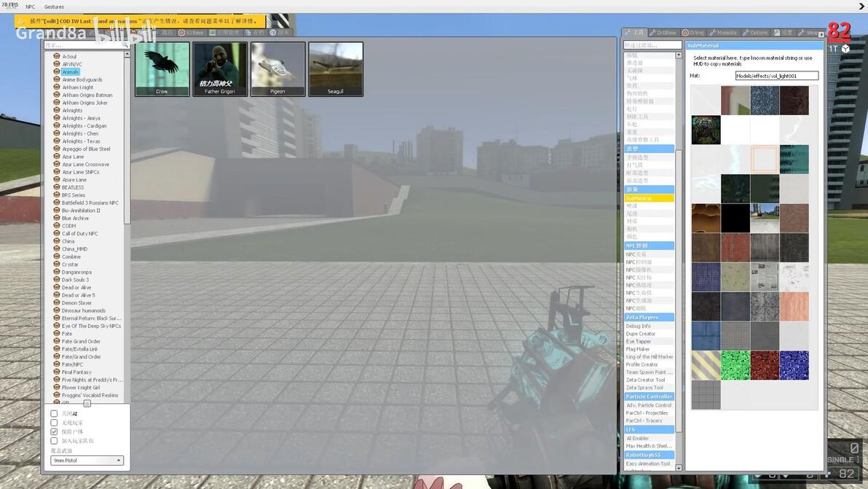868x489 pixels.
Task: Open the 9mm Pistol weapon dropdown
Action: point(87,460)
